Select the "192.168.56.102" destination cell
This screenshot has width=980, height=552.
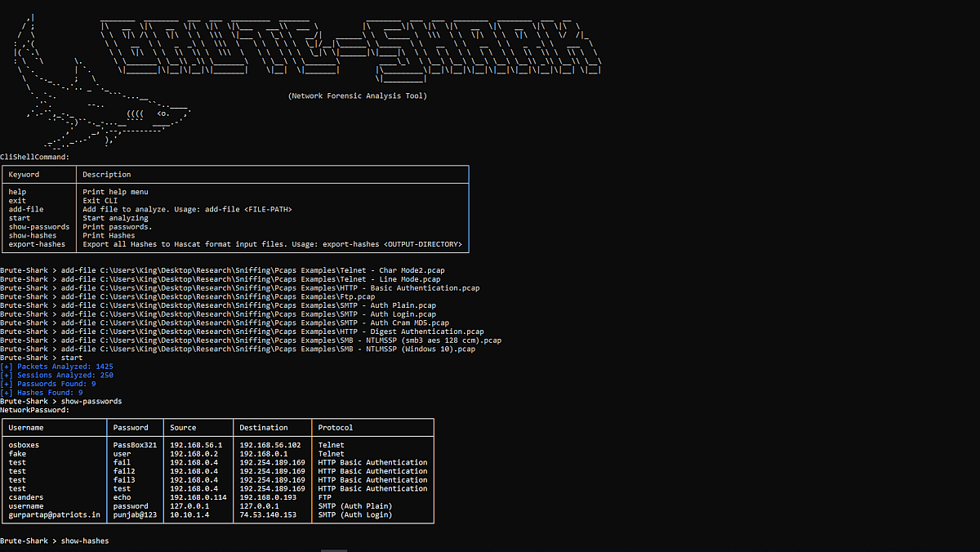[270, 445]
